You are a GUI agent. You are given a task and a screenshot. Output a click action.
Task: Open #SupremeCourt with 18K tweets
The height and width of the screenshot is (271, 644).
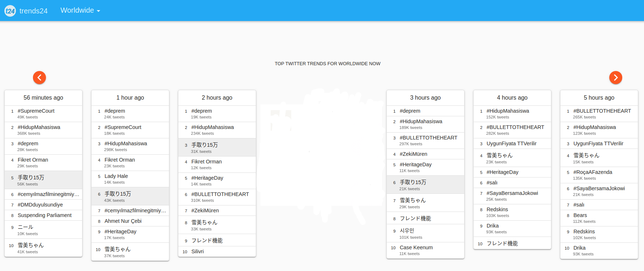coord(123,127)
